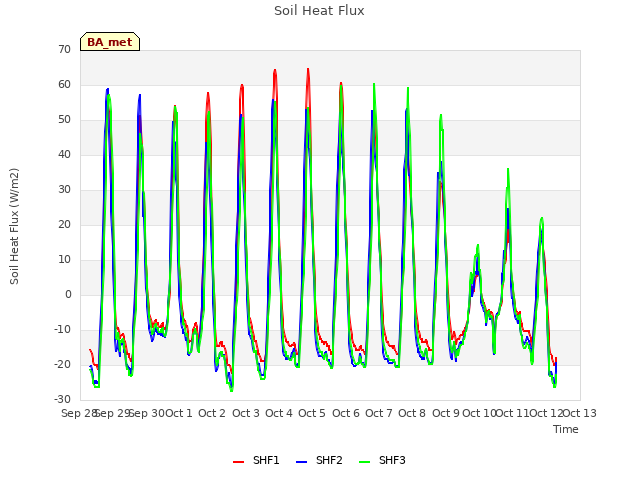Click the Oct 1 date tick label
The image size is (640, 480).
click(x=179, y=413)
